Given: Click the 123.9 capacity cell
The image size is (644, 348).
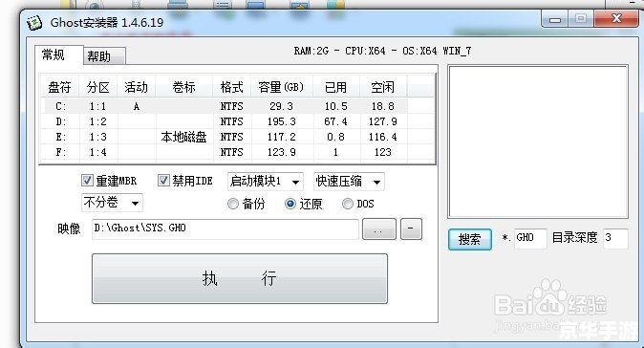Looking at the screenshot, I should click(x=281, y=152).
